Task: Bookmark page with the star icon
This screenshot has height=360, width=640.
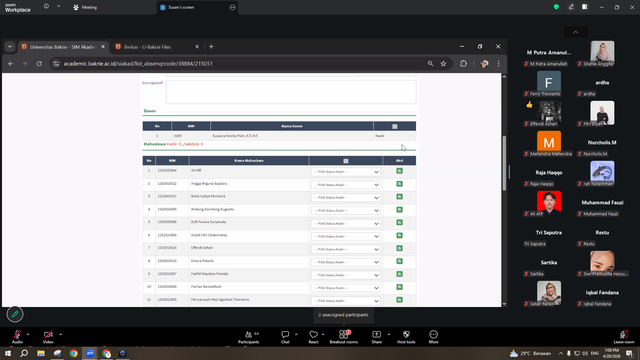Action: tap(443, 64)
